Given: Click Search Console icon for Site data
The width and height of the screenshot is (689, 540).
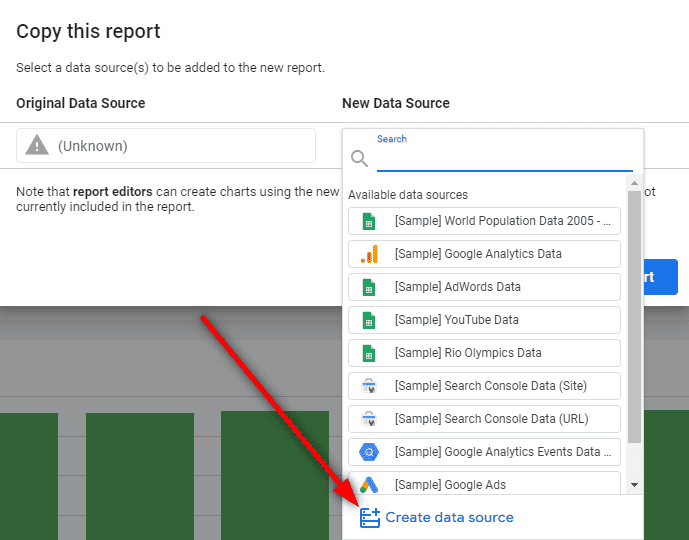Looking at the screenshot, I should point(369,386).
